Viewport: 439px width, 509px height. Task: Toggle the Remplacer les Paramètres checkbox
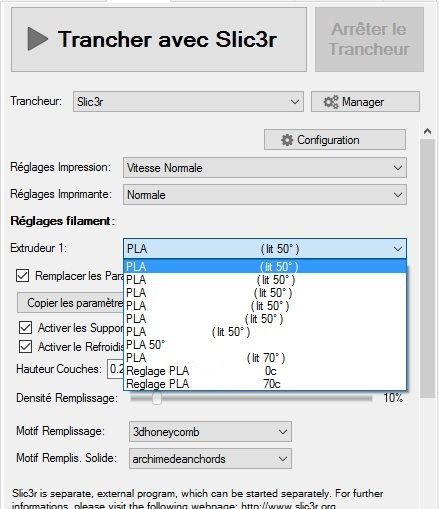[22, 276]
